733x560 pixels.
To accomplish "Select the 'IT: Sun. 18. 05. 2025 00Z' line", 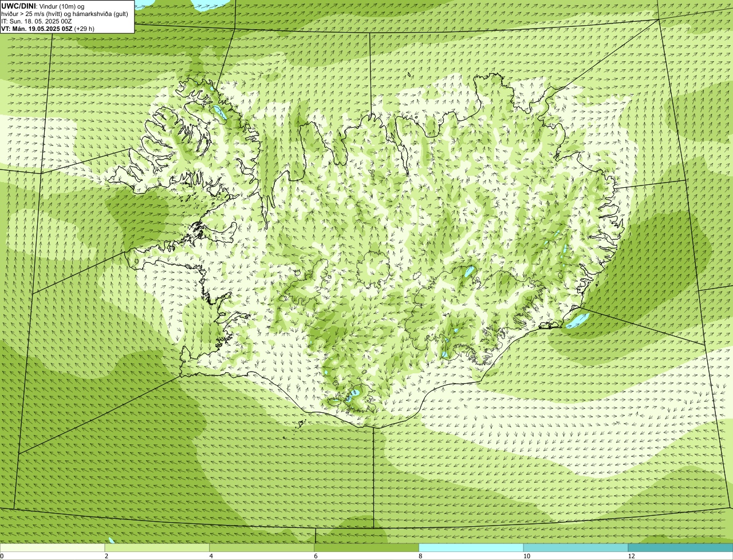I will [x=37, y=21].
